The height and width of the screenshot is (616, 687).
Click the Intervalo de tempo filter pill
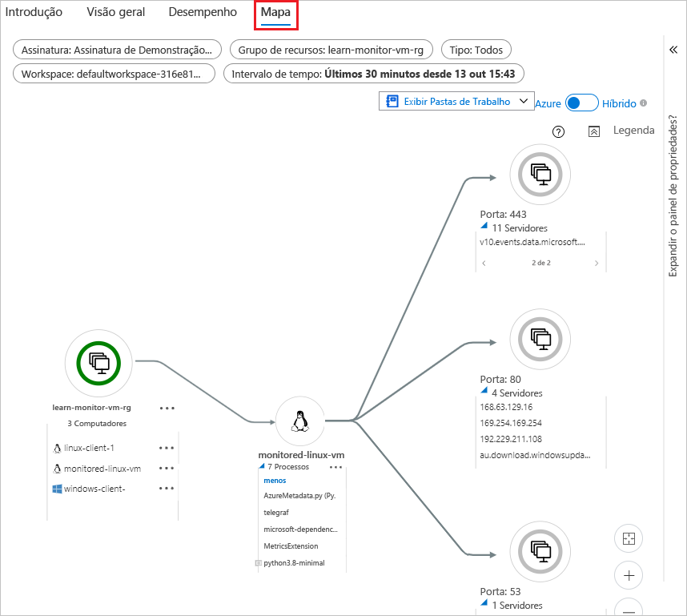click(373, 74)
